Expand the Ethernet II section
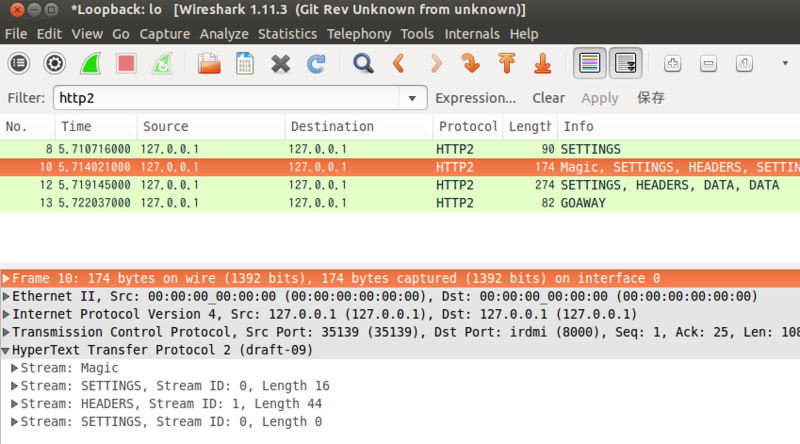The width and height of the screenshot is (800, 444). tap(6, 297)
